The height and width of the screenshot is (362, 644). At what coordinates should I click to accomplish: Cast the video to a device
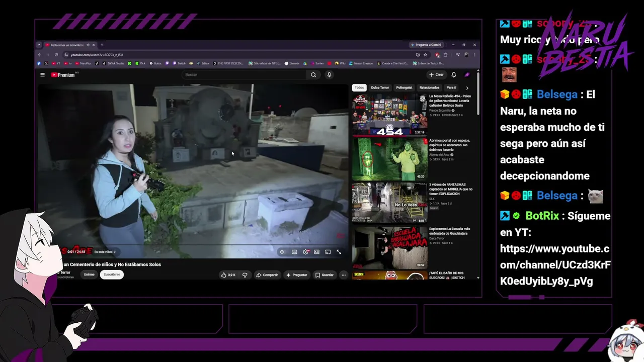click(328, 252)
